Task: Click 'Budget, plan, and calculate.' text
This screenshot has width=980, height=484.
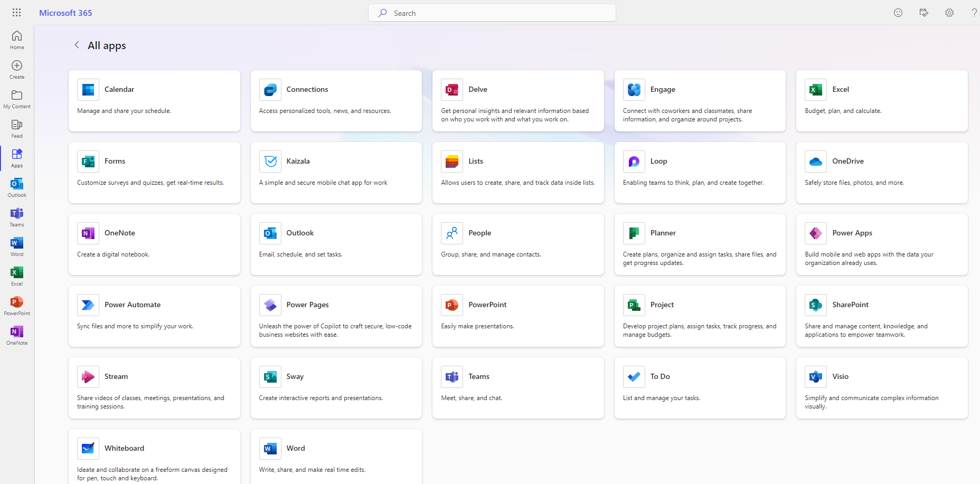Action: (843, 111)
